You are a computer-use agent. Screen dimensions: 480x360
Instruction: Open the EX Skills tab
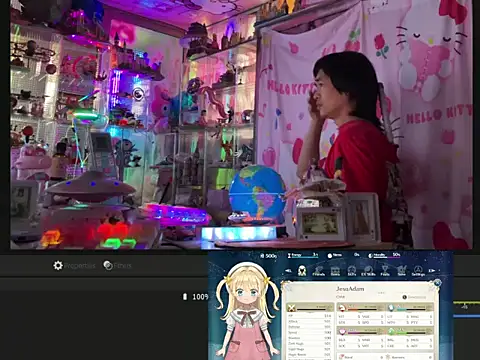pos(368,271)
